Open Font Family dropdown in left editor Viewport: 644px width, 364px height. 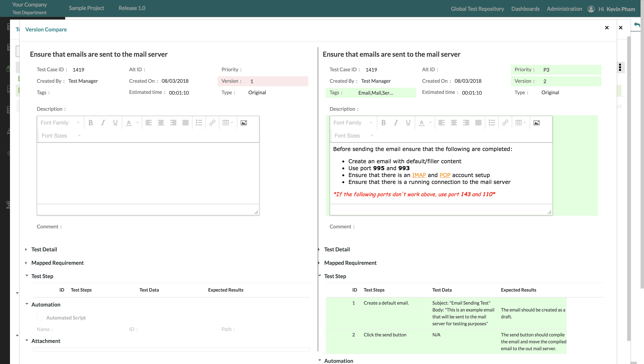(x=60, y=123)
